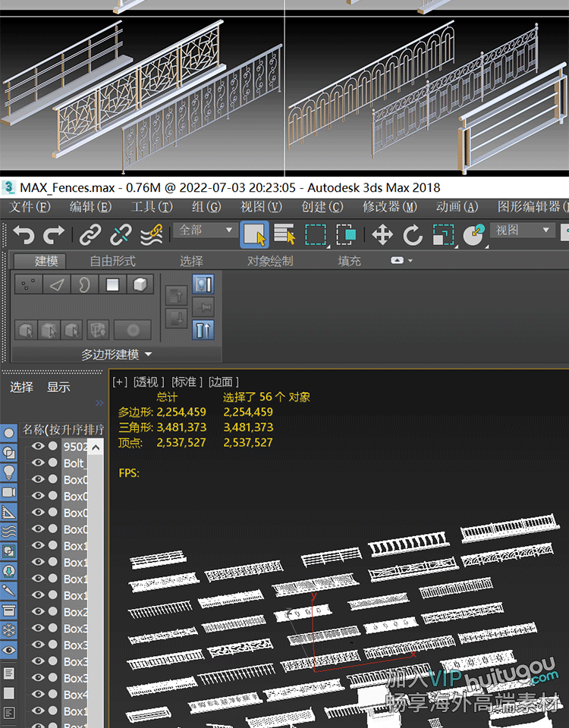The image size is (569, 728).
Task: Open the 修改器(M) menu
Action: [x=389, y=207]
